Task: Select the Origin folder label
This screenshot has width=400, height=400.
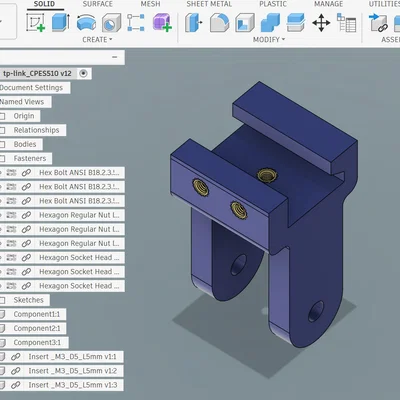Action: (x=24, y=116)
